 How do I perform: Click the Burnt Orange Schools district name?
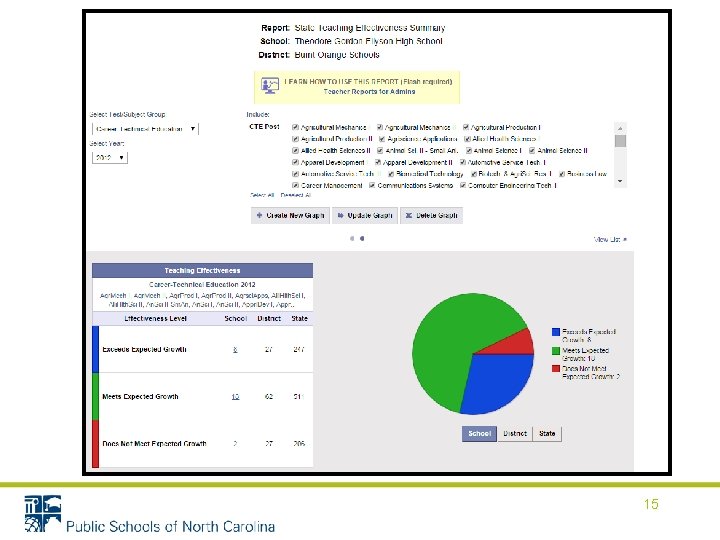click(x=337, y=55)
